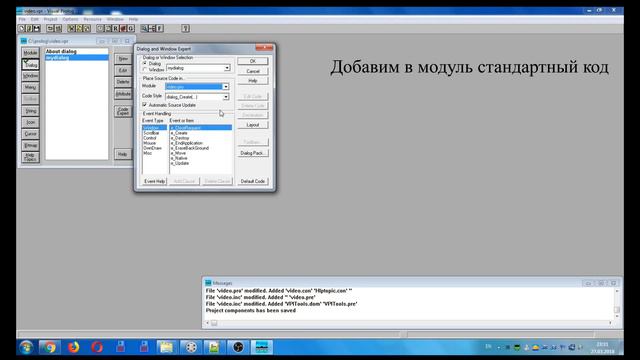The height and width of the screenshot is (360, 640).
Task: Click Menu button in project window
Action: tap(30, 87)
